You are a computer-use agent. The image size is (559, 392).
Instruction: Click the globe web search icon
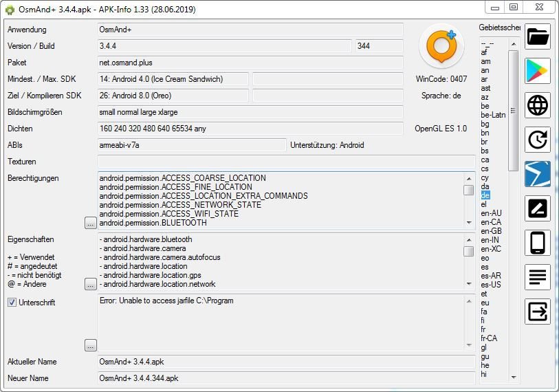(x=538, y=105)
